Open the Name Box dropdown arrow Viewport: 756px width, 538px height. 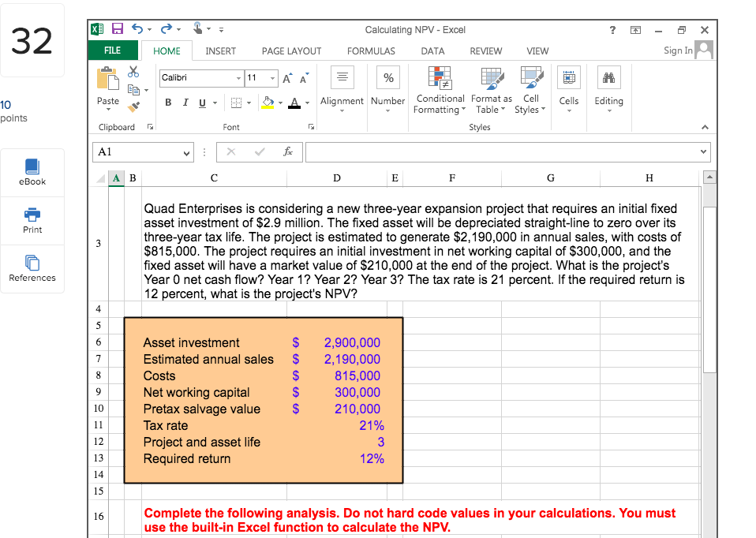(187, 152)
